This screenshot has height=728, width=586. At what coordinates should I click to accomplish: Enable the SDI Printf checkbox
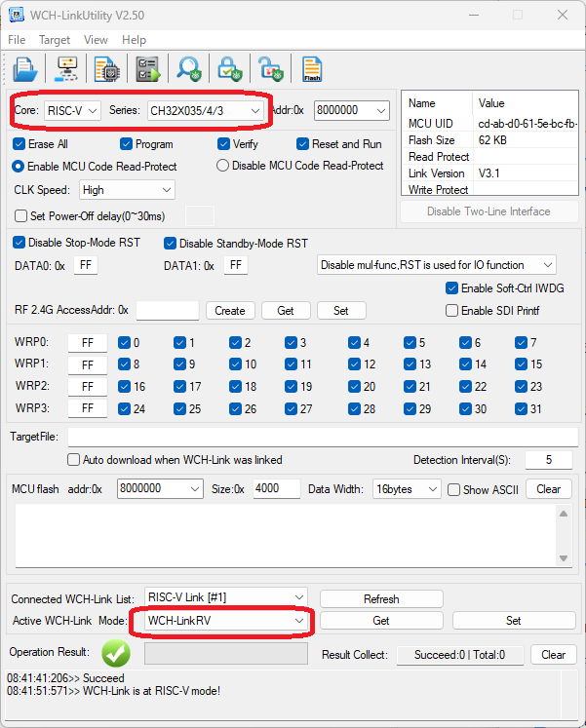click(x=451, y=311)
